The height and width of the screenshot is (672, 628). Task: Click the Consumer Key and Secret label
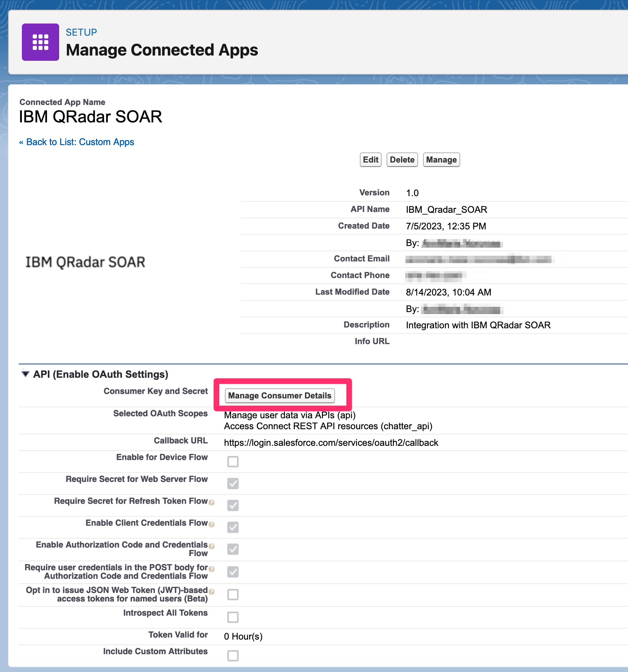click(156, 391)
